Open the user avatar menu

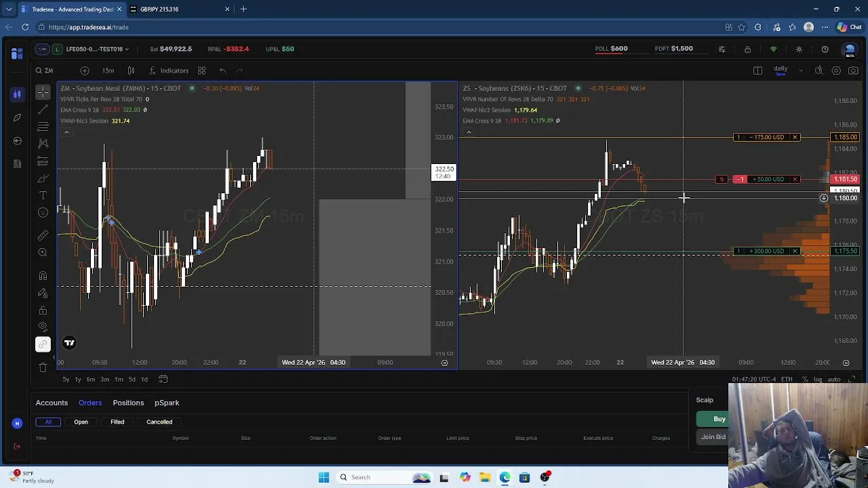pos(849,49)
